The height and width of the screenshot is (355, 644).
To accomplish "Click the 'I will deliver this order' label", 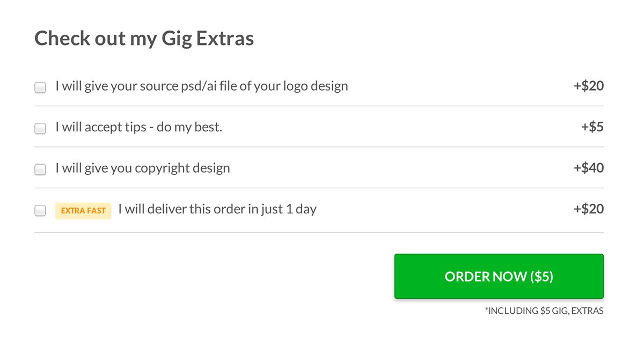I will tap(217, 209).
